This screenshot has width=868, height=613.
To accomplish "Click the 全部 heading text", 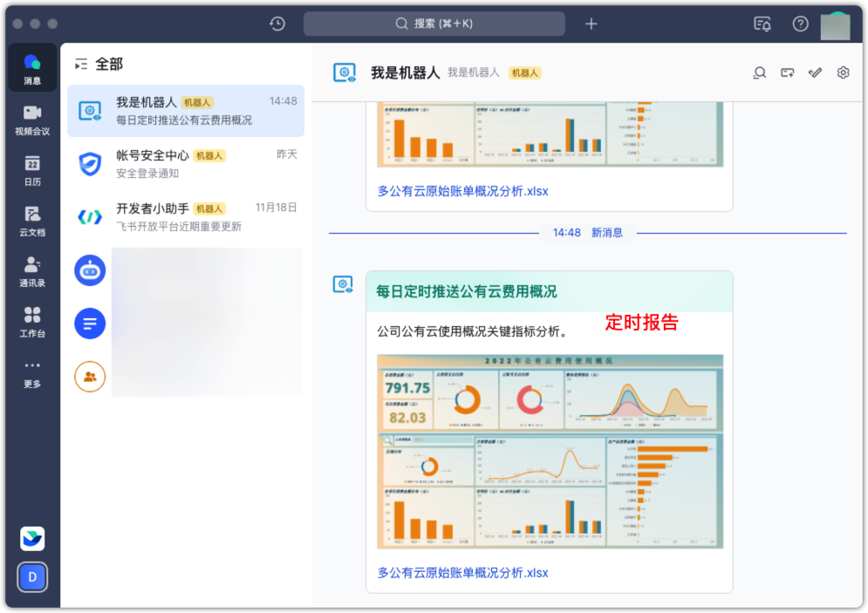I will tap(109, 65).
